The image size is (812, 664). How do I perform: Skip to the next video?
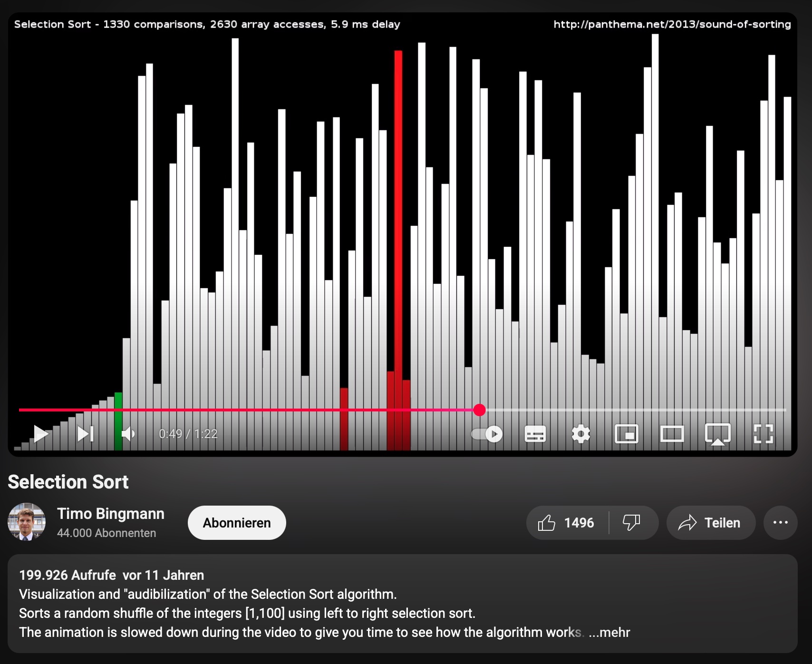[86, 434]
